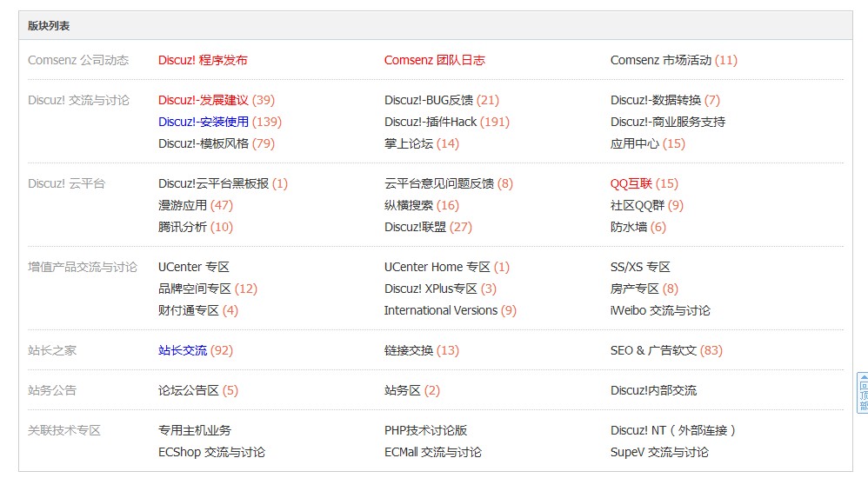The height and width of the screenshot is (478, 868).
Task: Select 关联技术专区 category label
Action: 64,430
